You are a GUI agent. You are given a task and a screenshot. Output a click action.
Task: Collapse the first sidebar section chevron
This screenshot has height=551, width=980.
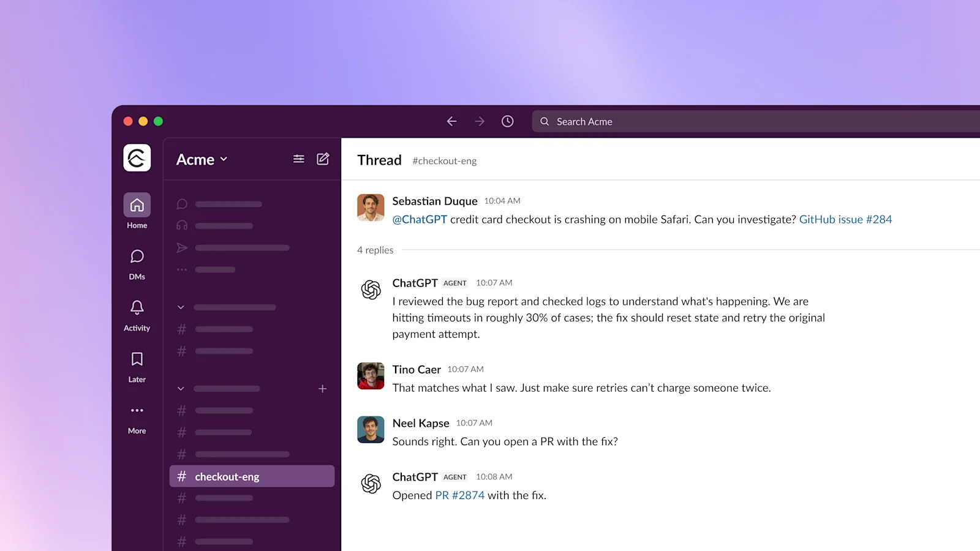(x=181, y=307)
